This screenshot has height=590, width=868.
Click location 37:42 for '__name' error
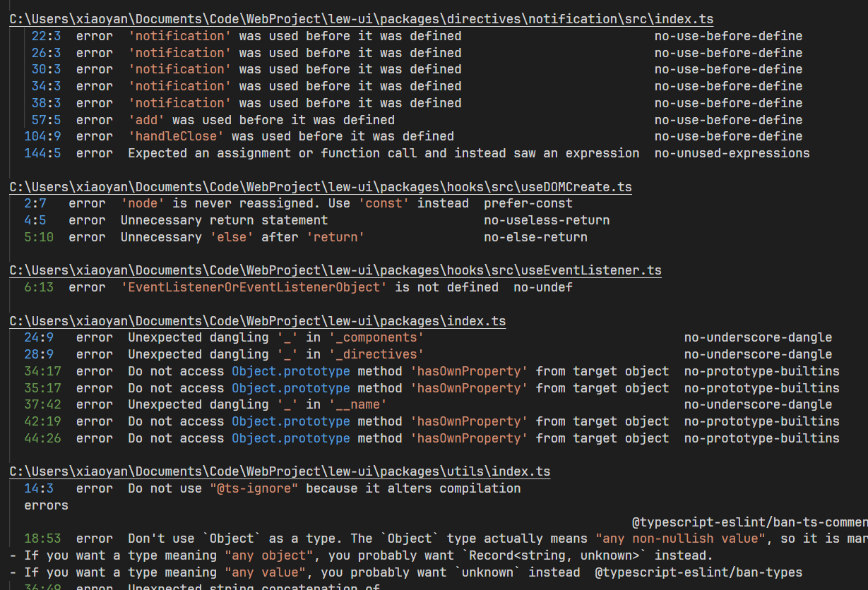[x=42, y=404]
